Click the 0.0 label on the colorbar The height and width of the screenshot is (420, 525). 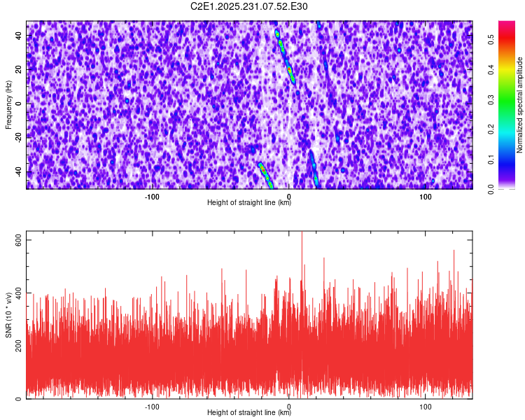coord(491,189)
